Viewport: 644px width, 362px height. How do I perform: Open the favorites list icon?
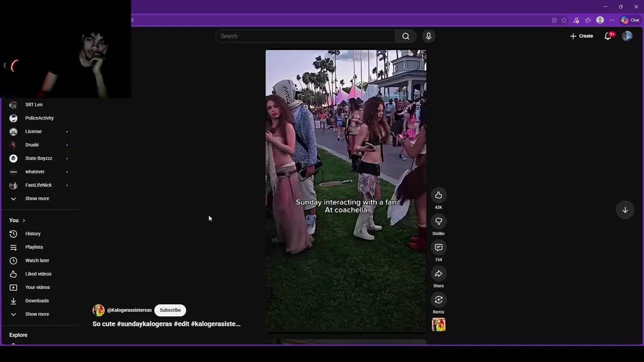coord(588,20)
